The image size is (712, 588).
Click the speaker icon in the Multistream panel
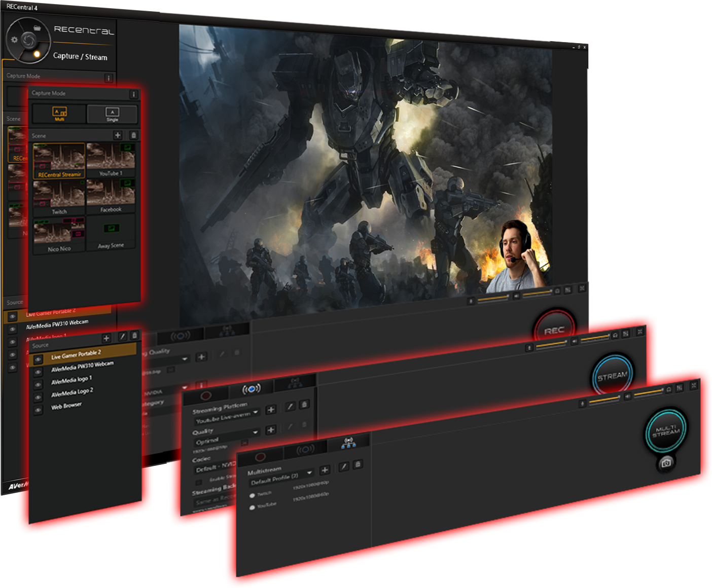[628, 396]
